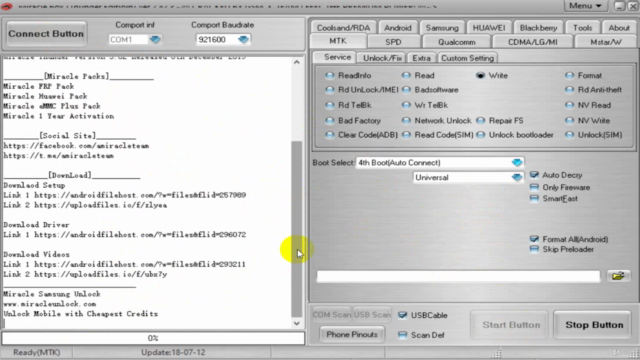Toggle the Auto Decry checkbox
The width and height of the screenshot is (640, 360).
556,175
